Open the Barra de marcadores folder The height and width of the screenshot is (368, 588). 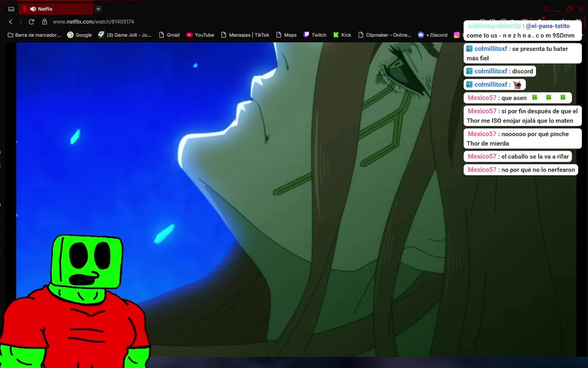pos(34,35)
